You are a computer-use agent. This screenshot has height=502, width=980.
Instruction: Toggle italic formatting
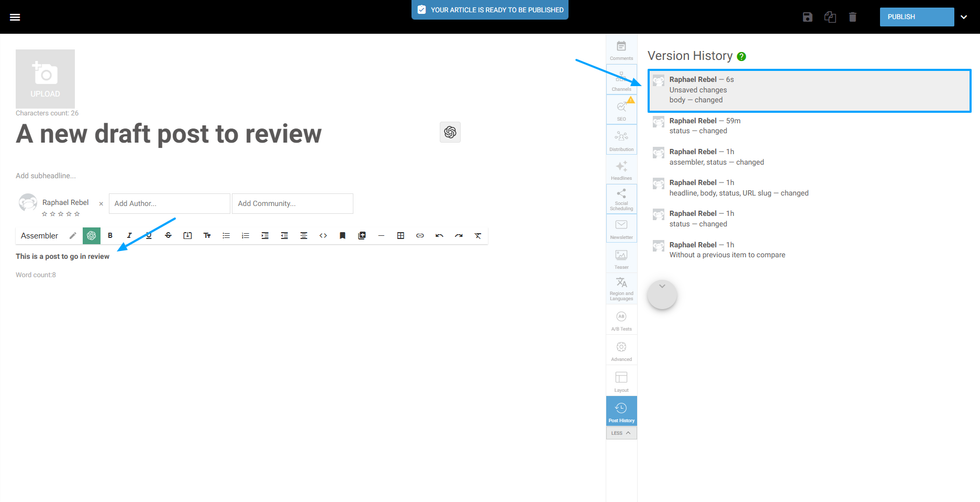click(x=129, y=236)
